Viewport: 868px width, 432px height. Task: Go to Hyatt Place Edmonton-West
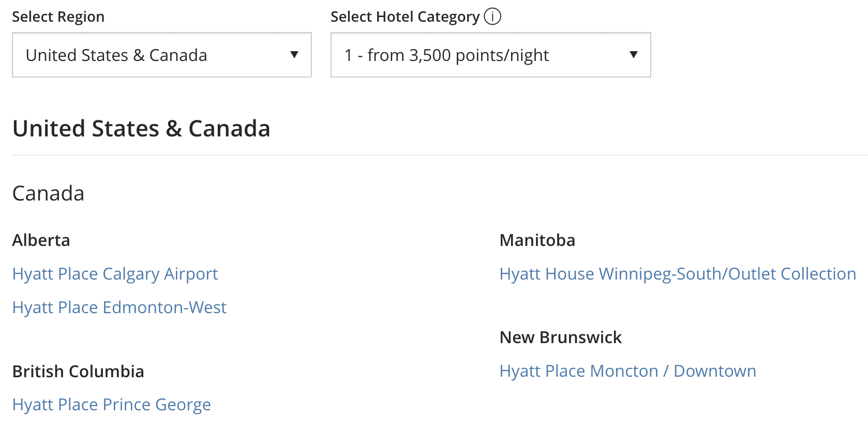[119, 307]
